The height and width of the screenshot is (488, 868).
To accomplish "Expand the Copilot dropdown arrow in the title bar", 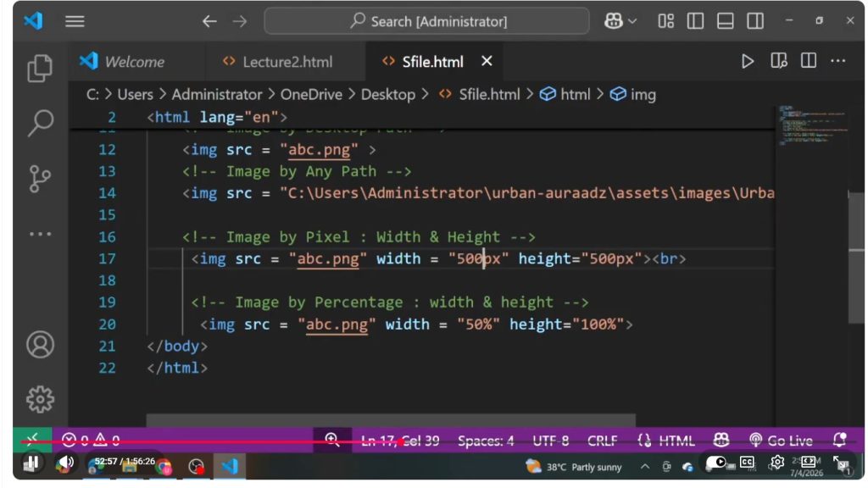I will coord(632,21).
